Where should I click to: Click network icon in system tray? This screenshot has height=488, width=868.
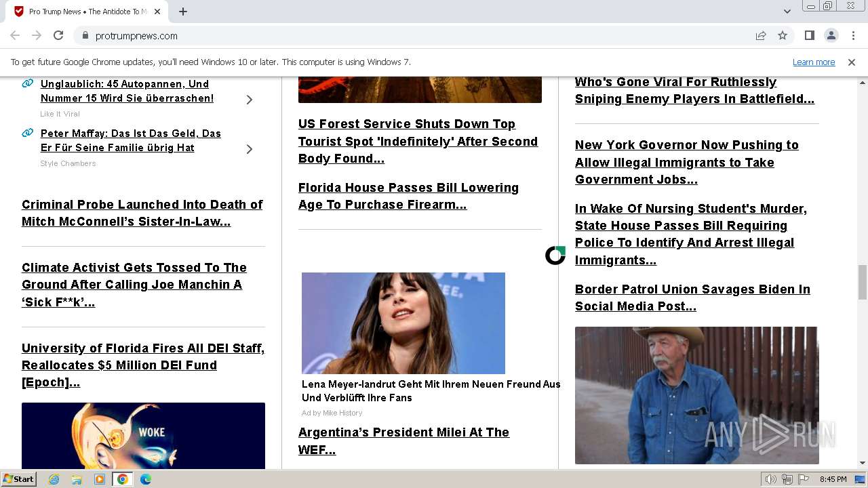787,479
